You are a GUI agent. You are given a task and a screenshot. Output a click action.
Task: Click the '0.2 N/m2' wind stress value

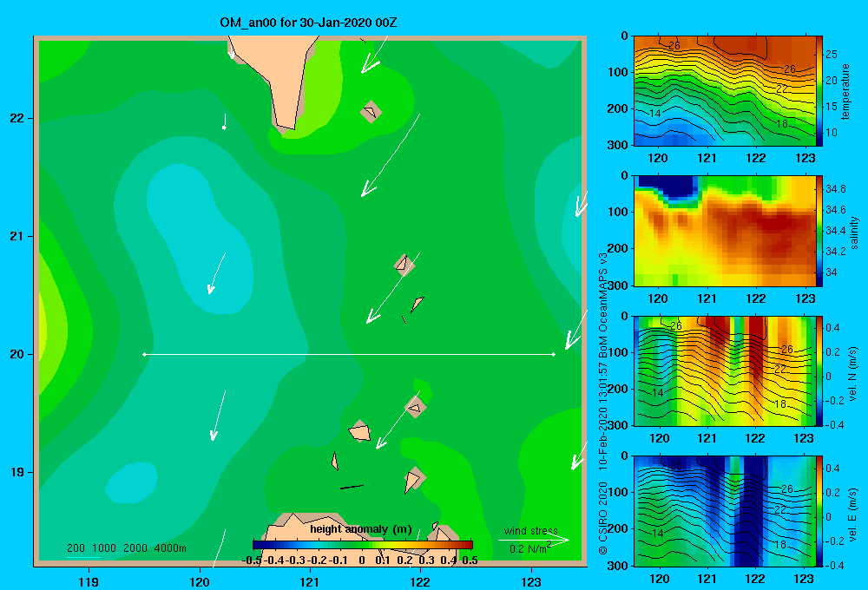click(x=530, y=548)
